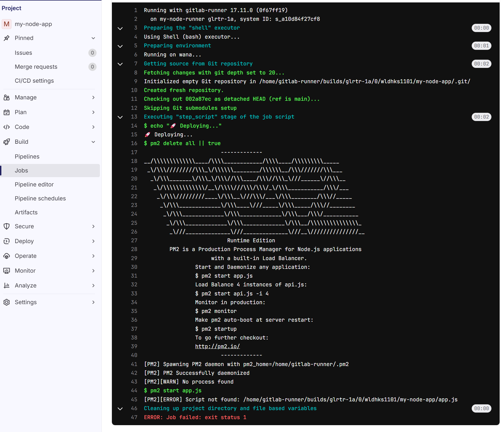Click 'Created fresh repository.' log line
The width and height of the screenshot is (504, 432).
184,90
